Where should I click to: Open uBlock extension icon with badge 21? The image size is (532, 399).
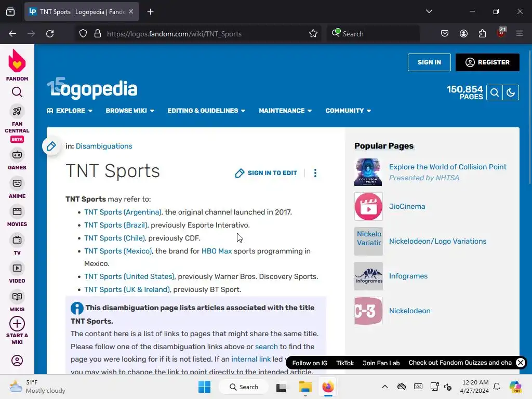click(x=501, y=33)
